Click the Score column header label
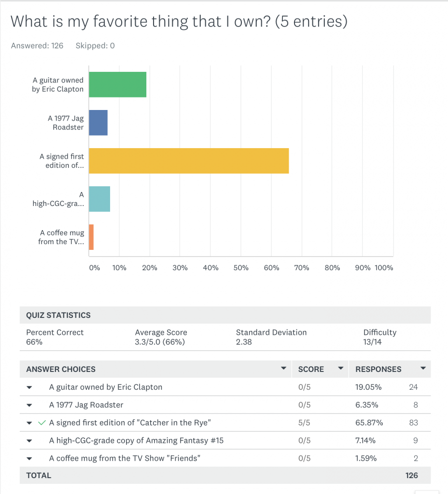 [311, 369]
